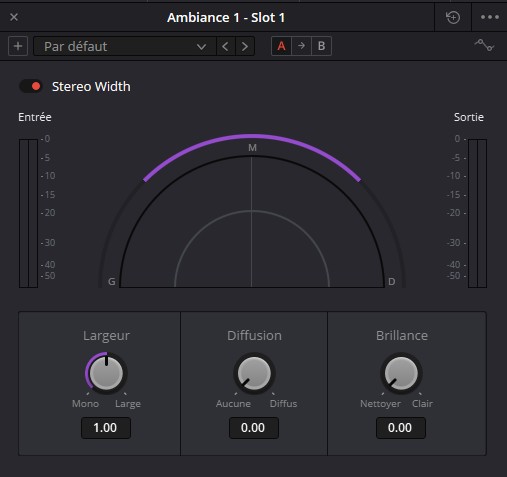Click the M marker on stereo display
This screenshot has width=507, height=477.
pyautogui.click(x=252, y=148)
